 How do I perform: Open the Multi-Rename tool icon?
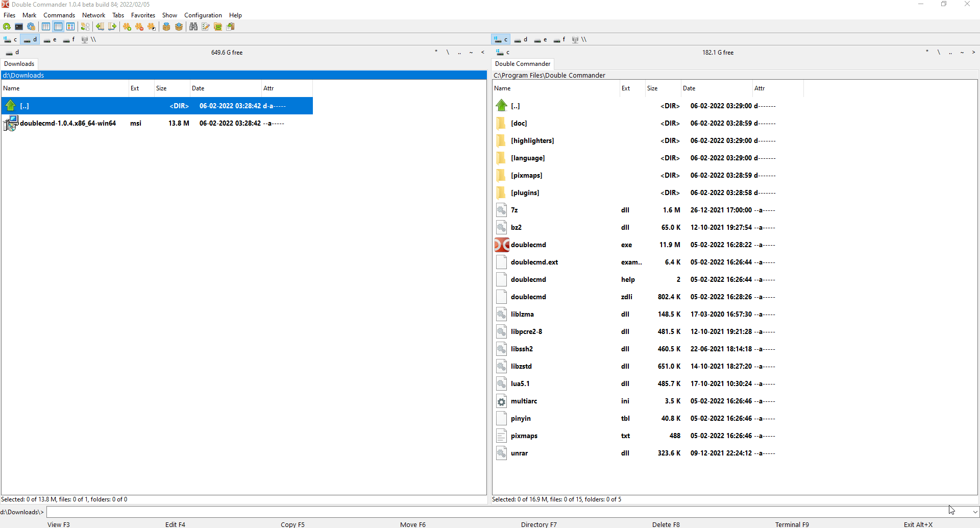click(206, 27)
